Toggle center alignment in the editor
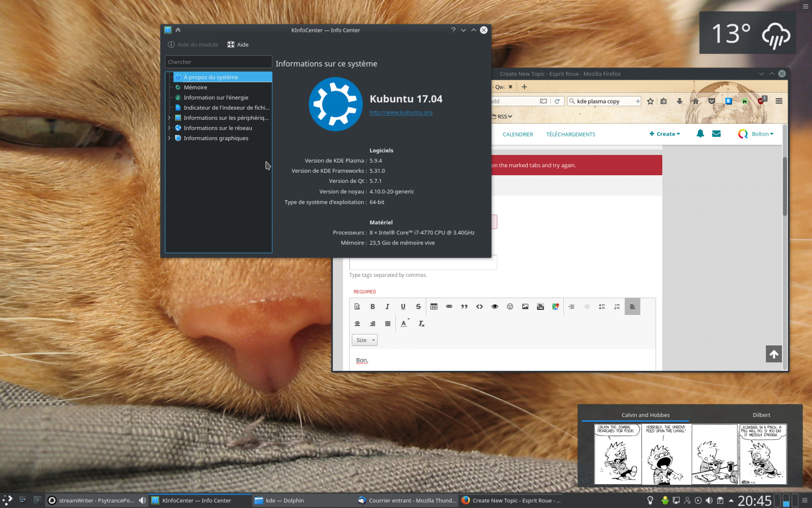 [x=357, y=324]
